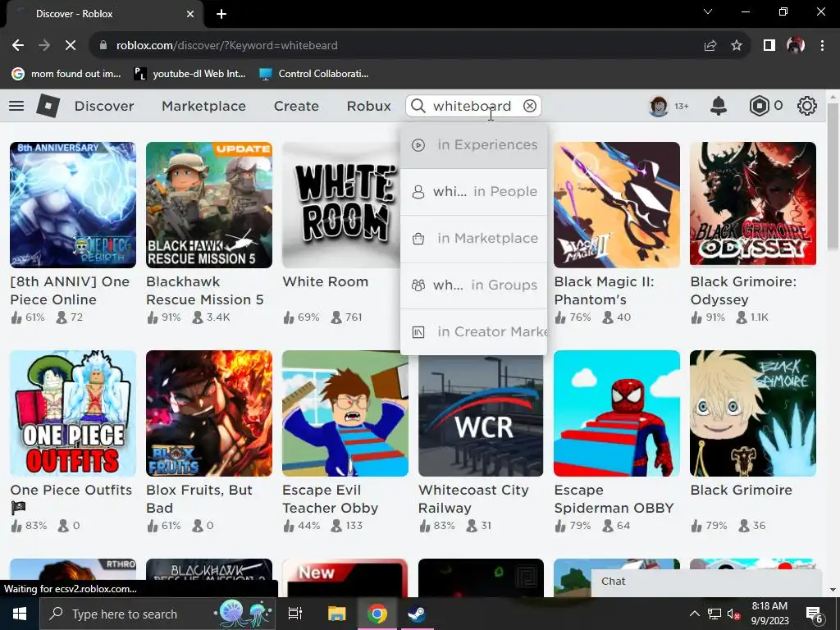
Task: Open the Chrome three-dot menu
Action: tap(822, 46)
